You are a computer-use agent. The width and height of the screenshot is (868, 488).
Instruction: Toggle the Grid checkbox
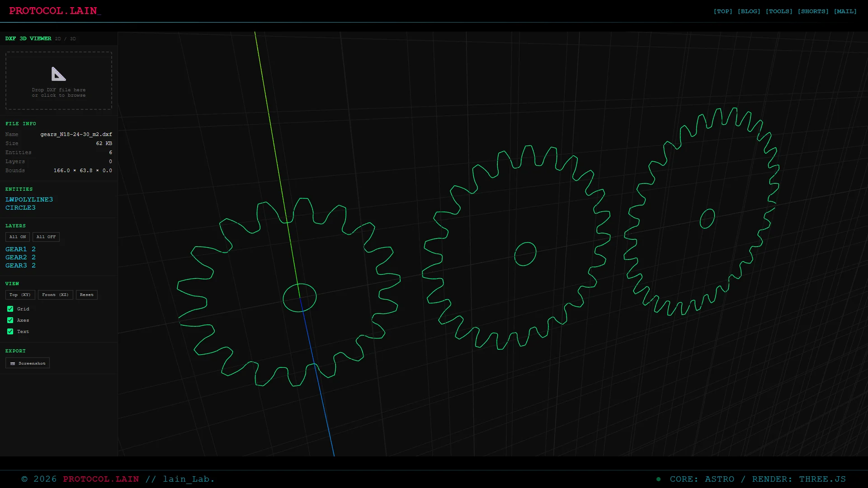click(10, 309)
